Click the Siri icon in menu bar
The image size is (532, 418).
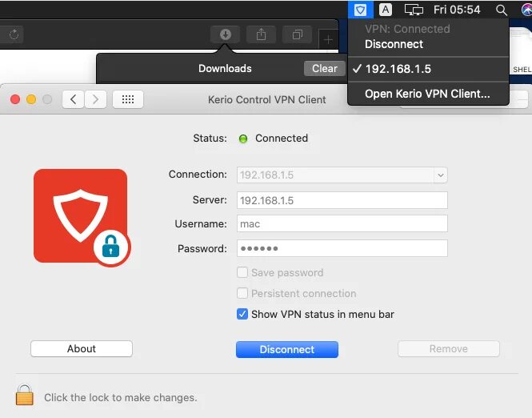click(526, 10)
